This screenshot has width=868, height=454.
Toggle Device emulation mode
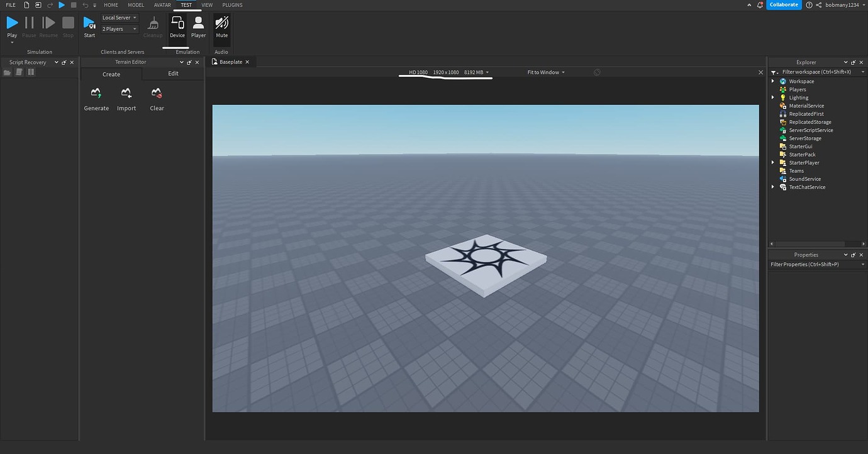point(177,25)
